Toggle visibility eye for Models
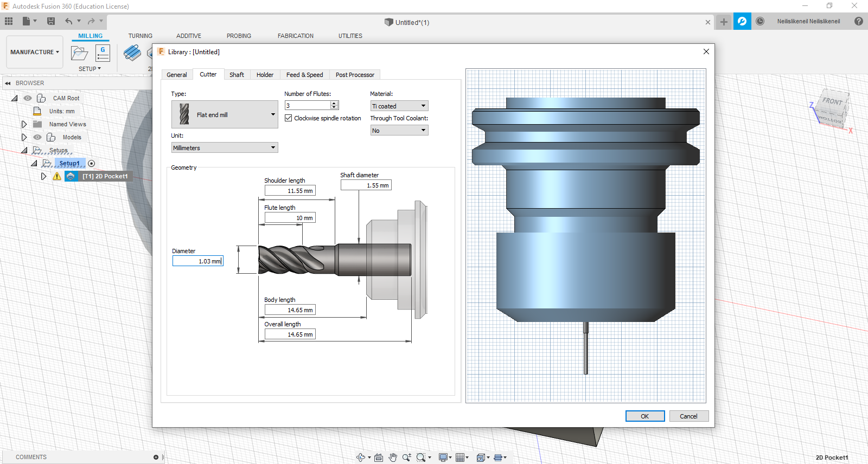868x464 pixels. point(37,137)
